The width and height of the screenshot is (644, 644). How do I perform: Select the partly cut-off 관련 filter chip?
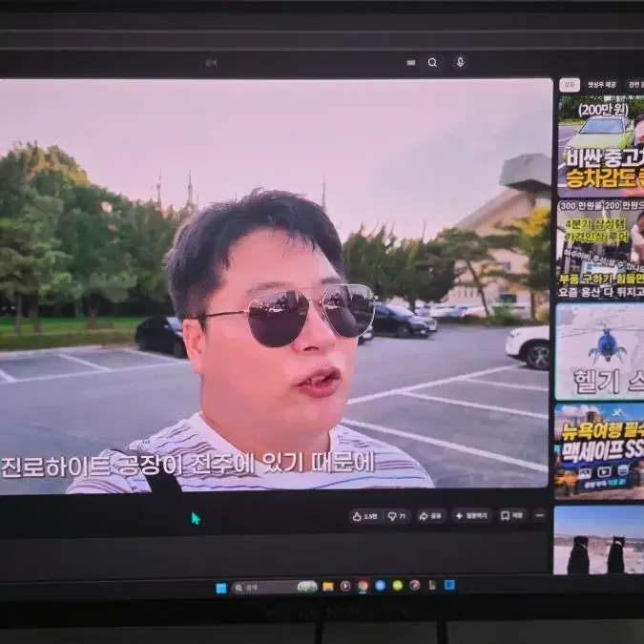pyautogui.click(x=634, y=85)
